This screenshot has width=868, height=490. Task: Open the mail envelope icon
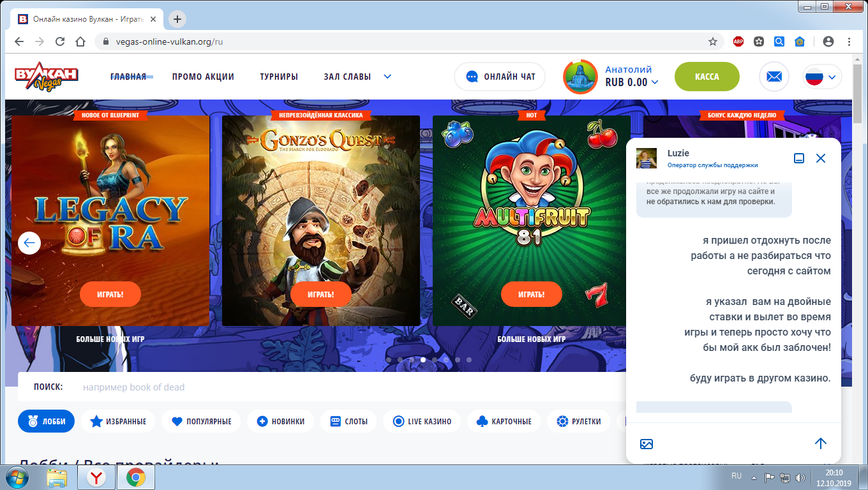coord(774,77)
